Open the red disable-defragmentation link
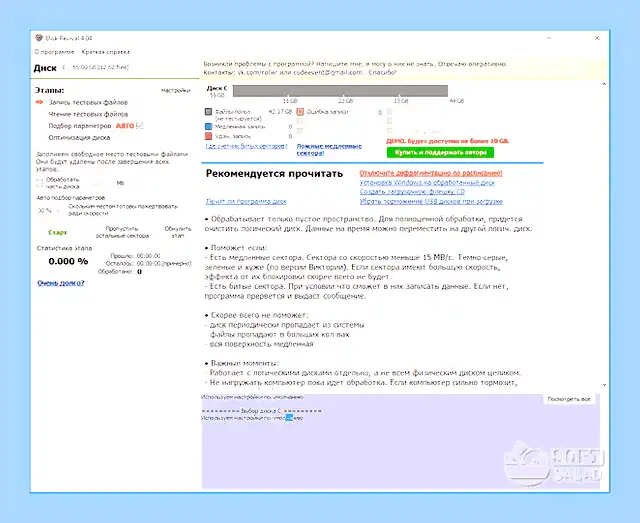Viewport: 640px width, 523px height. [x=431, y=173]
